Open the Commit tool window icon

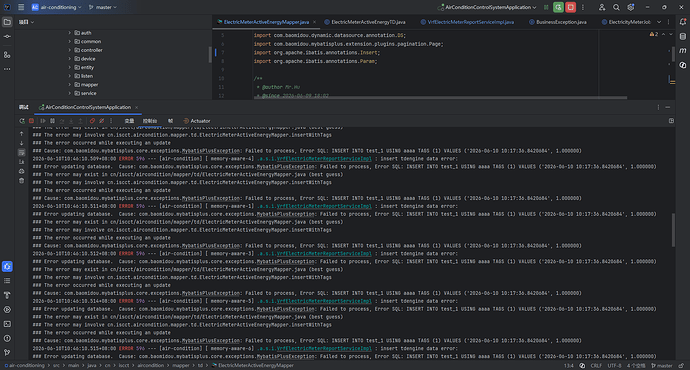click(7, 37)
